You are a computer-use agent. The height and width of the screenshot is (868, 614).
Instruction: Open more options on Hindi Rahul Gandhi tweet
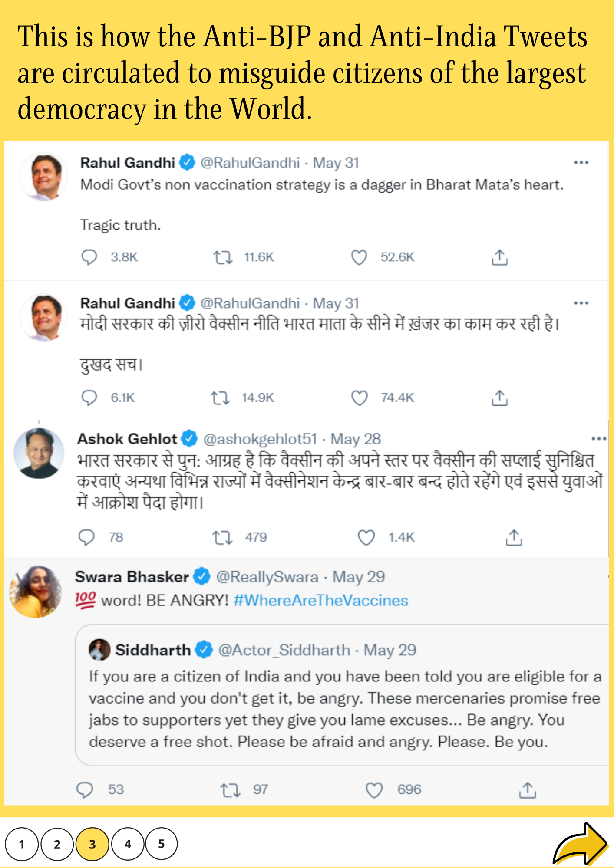click(581, 303)
